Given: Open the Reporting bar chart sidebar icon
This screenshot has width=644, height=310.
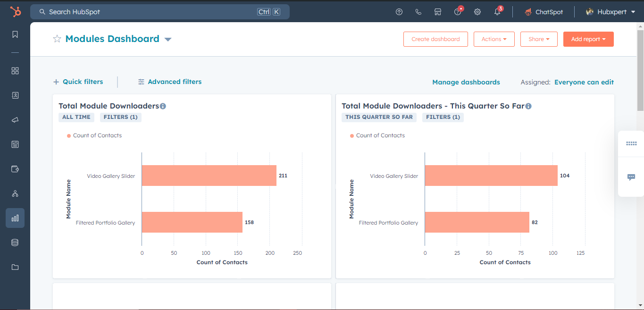Looking at the screenshot, I should point(15,218).
